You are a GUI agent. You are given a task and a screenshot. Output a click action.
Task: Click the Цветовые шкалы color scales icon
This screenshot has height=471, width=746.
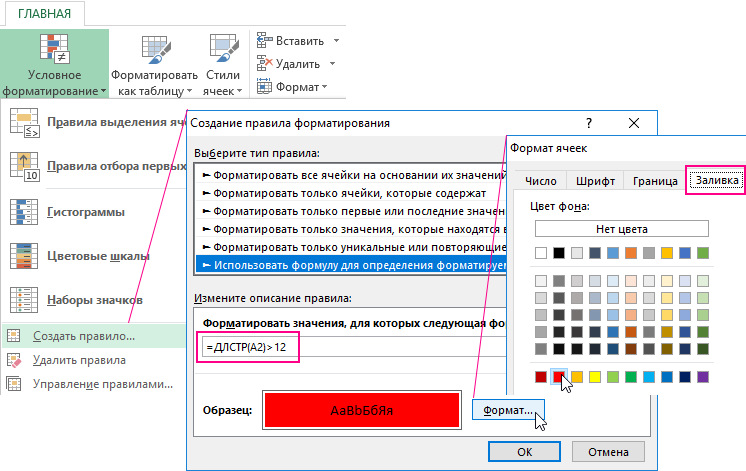(24, 256)
